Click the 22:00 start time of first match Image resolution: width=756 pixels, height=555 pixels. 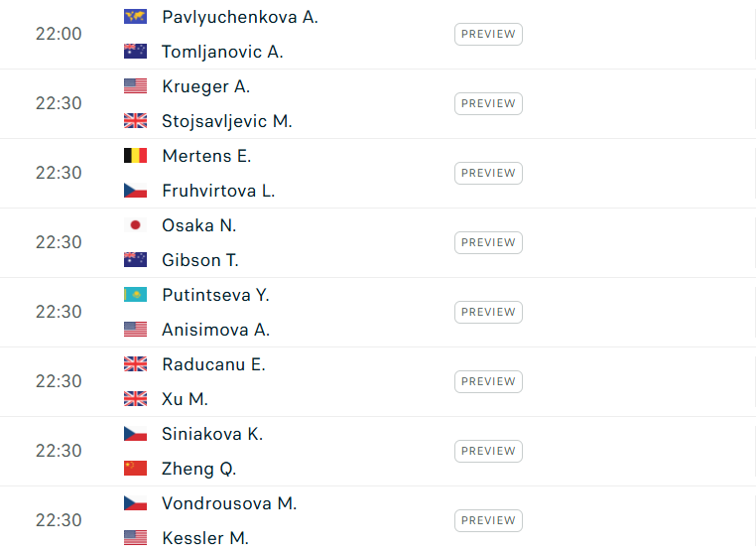(59, 35)
